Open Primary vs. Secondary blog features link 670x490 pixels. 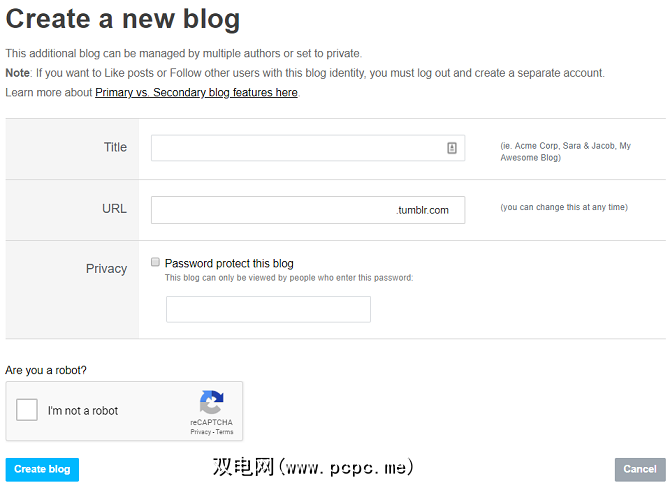tap(197, 93)
